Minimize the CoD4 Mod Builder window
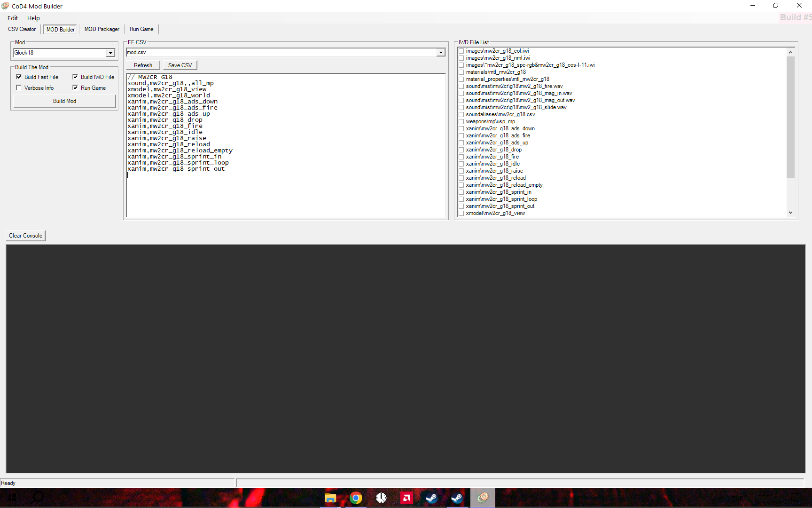 pyautogui.click(x=753, y=6)
